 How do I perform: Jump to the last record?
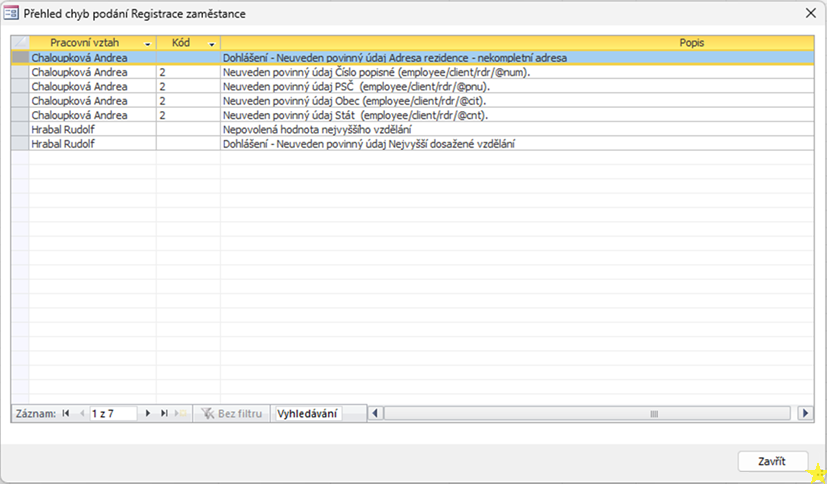(164, 413)
